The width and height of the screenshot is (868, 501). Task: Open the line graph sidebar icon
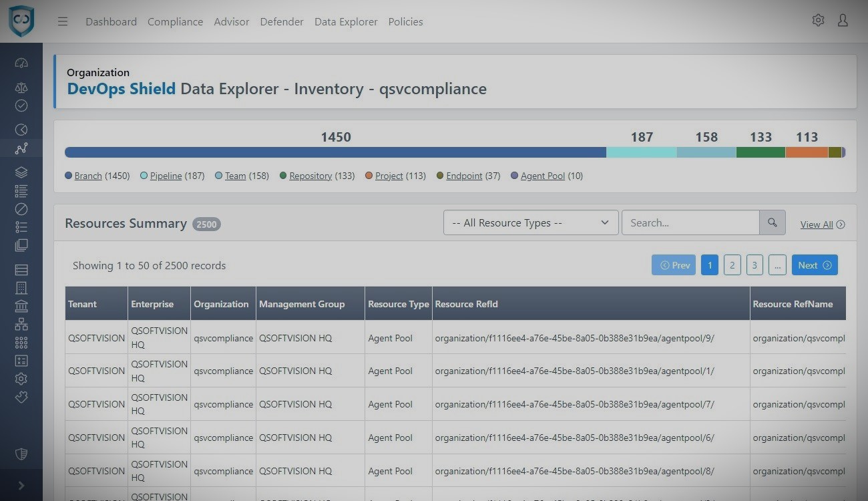pos(21,148)
